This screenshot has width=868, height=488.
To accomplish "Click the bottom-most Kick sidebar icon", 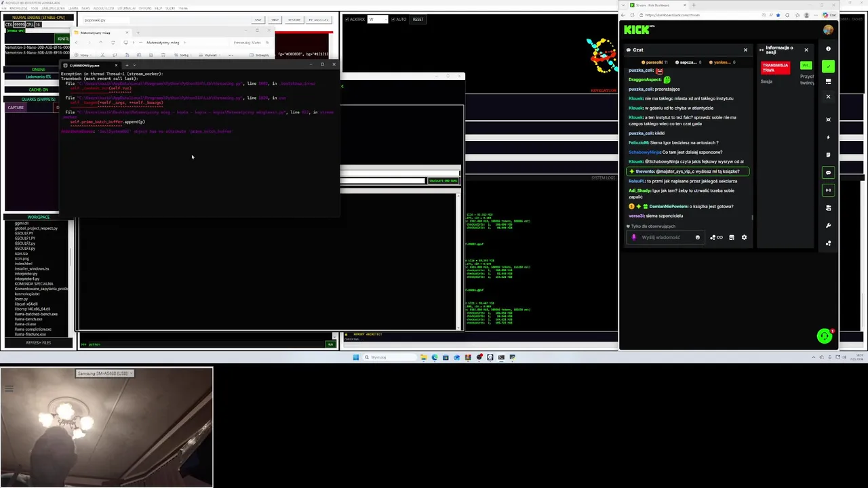I will click(x=828, y=243).
